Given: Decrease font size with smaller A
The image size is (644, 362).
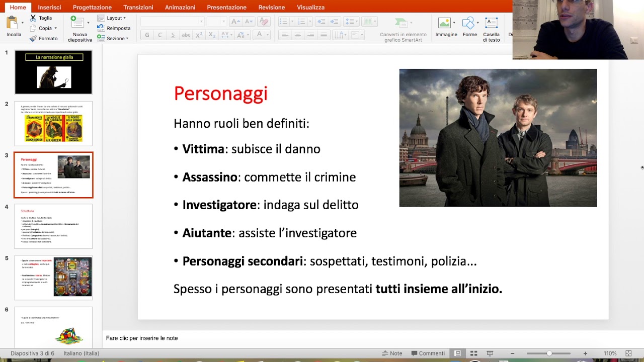Looking at the screenshot, I should [250, 22].
